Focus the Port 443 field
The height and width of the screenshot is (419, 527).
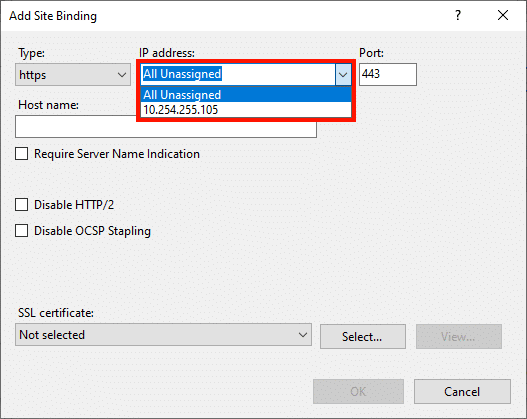point(388,74)
